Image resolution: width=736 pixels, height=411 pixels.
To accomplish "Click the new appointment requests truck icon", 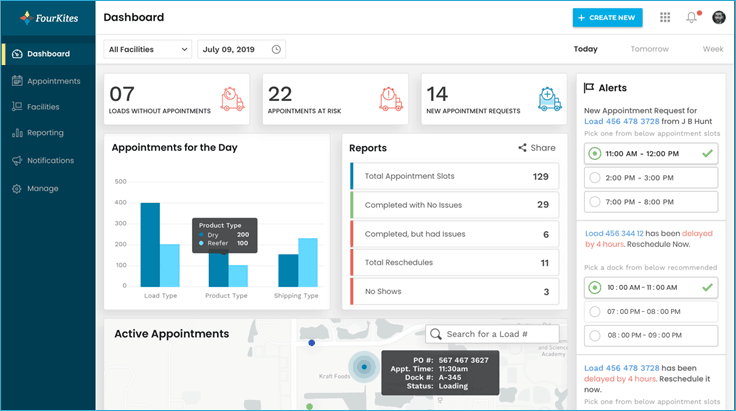I will click(549, 98).
